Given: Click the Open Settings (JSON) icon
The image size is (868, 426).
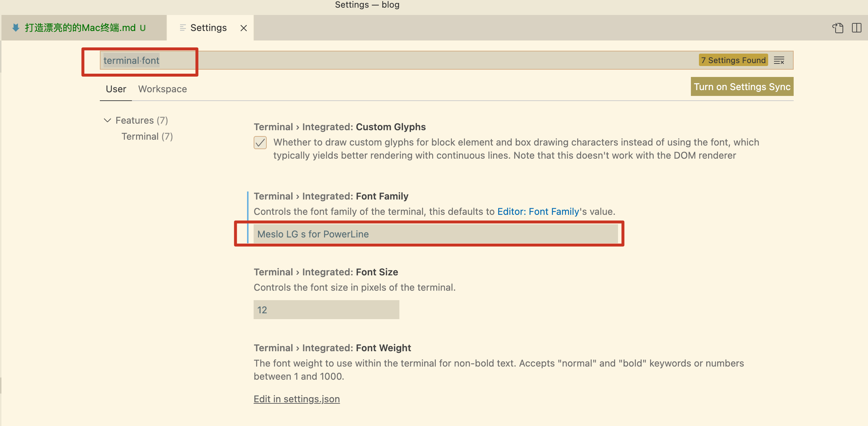Looking at the screenshot, I should pyautogui.click(x=838, y=28).
